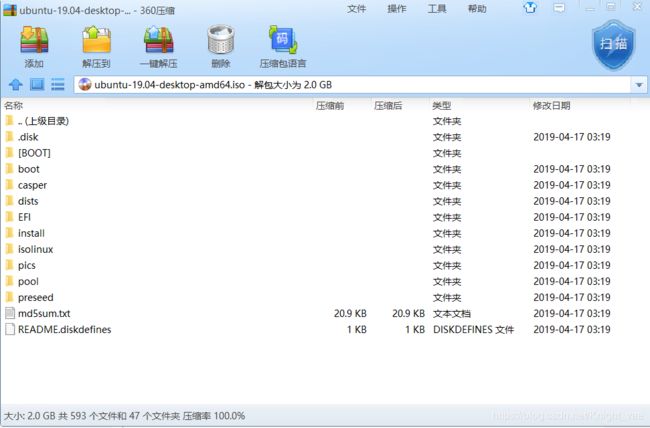Click the status bar size summary text

[x=124, y=416]
